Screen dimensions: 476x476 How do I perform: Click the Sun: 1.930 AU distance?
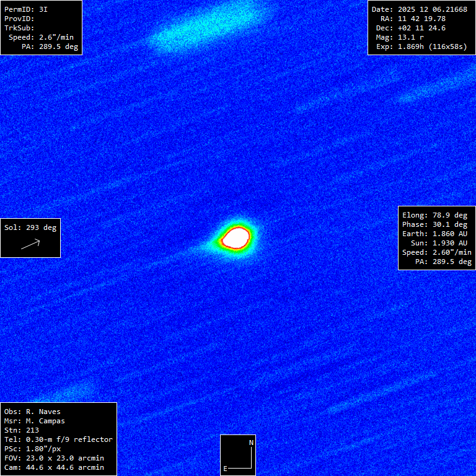(439, 243)
